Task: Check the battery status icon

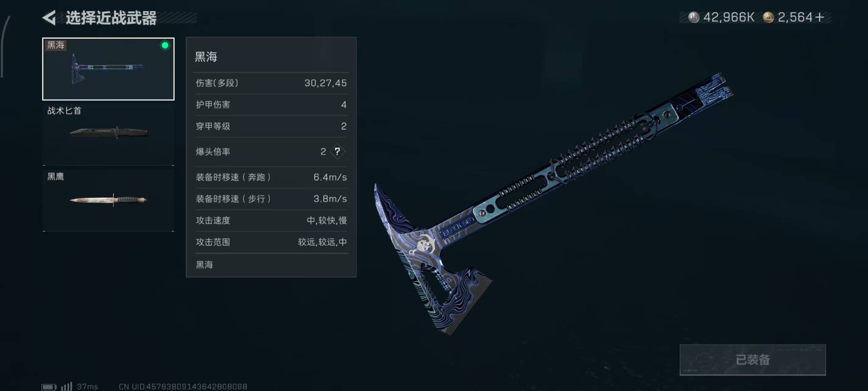Action: point(49,387)
